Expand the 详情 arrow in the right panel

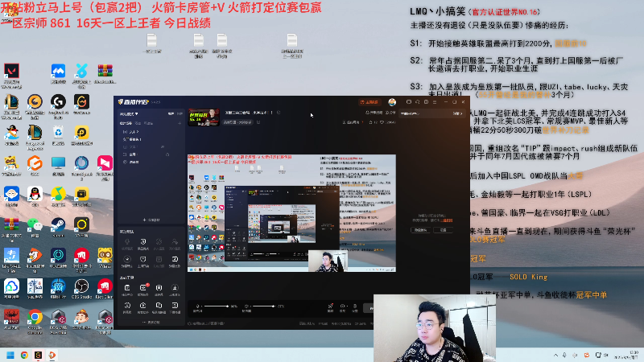click(x=457, y=113)
